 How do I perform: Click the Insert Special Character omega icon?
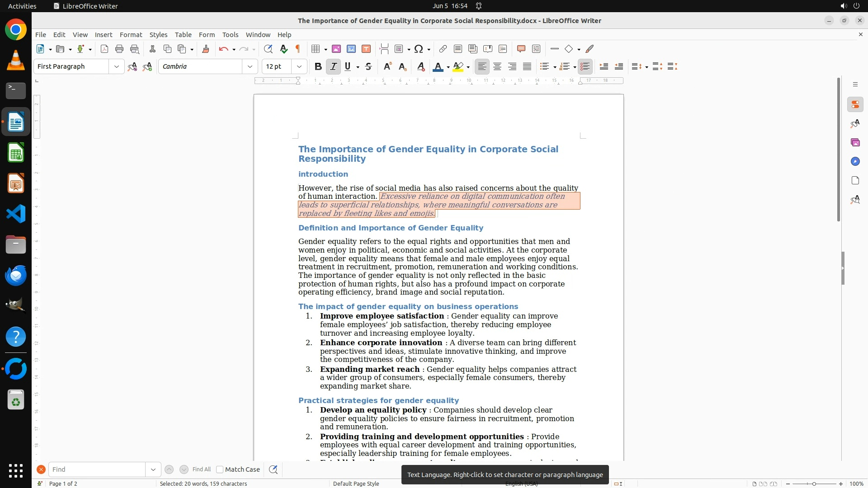419,49
